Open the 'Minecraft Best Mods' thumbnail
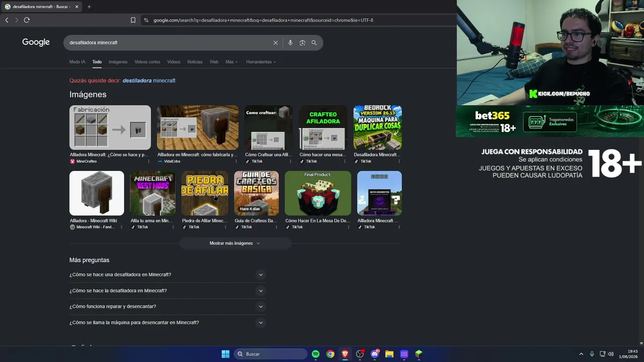Viewport: 644px width, 362px height. click(152, 193)
